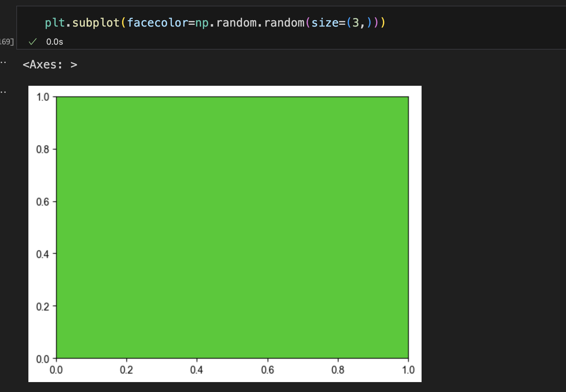This screenshot has width=566, height=392.
Task: Click the y-axis tick label 0.6
Action: [x=43, y=202]
